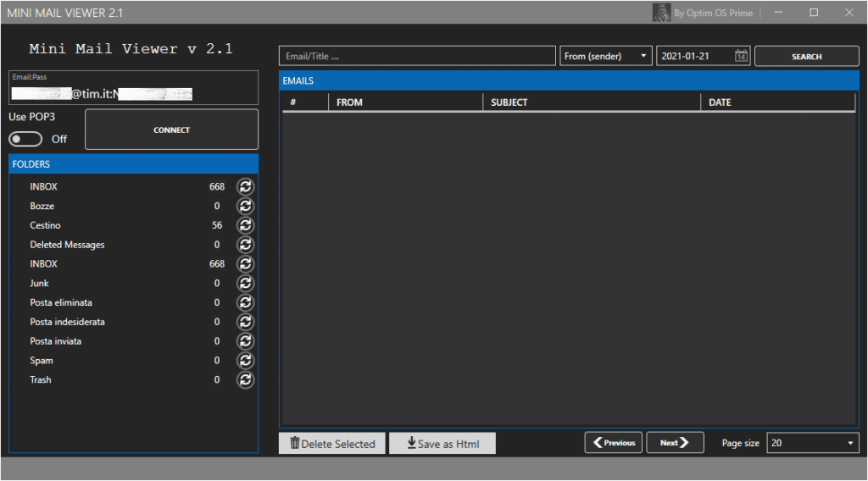868x481 pixels.
Task: Select the Posta eliminata folder
Action: [x=61, y=303]
